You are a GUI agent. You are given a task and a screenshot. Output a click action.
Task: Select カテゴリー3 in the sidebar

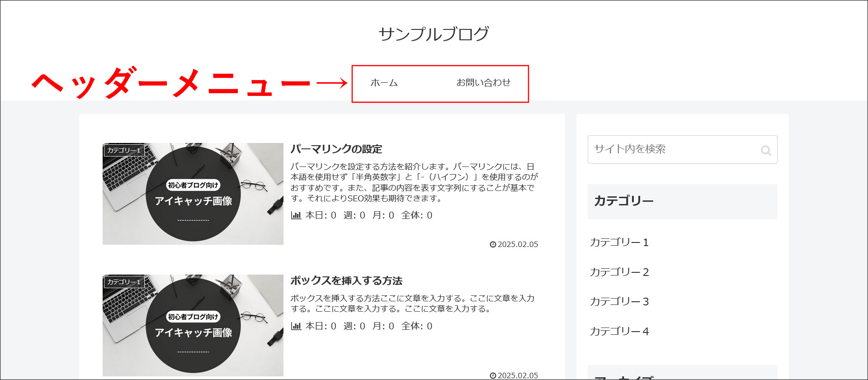pyautogui.click(x=619, y=302)
